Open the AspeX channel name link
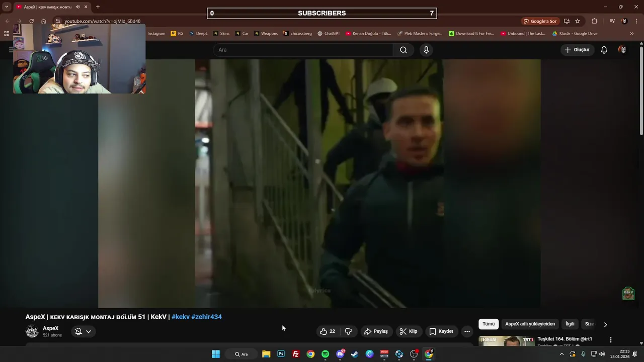The image size is (644, 362). (x=50, y=328)
